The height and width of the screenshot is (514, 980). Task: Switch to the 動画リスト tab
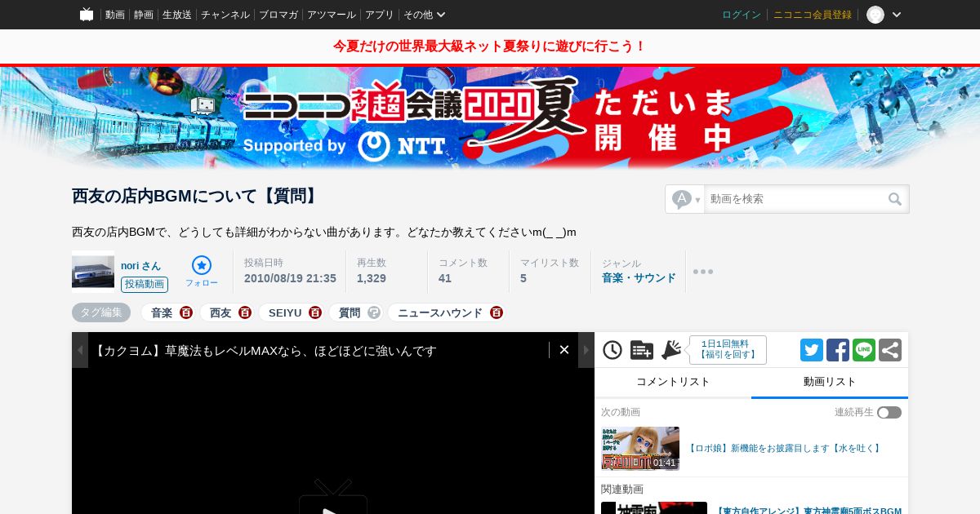(830, 382)
